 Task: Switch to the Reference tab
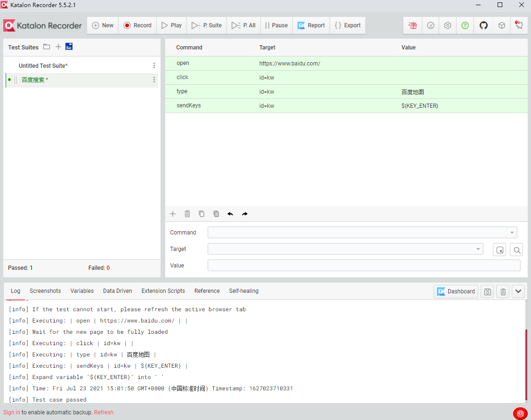[207, 291]
